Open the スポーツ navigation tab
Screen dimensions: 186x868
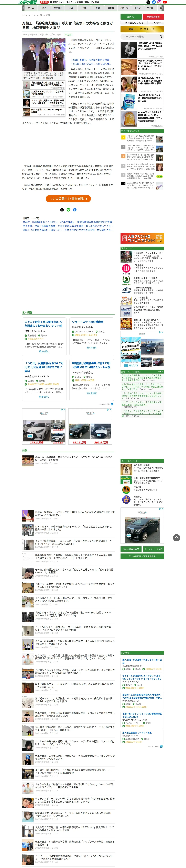(124, 8)
